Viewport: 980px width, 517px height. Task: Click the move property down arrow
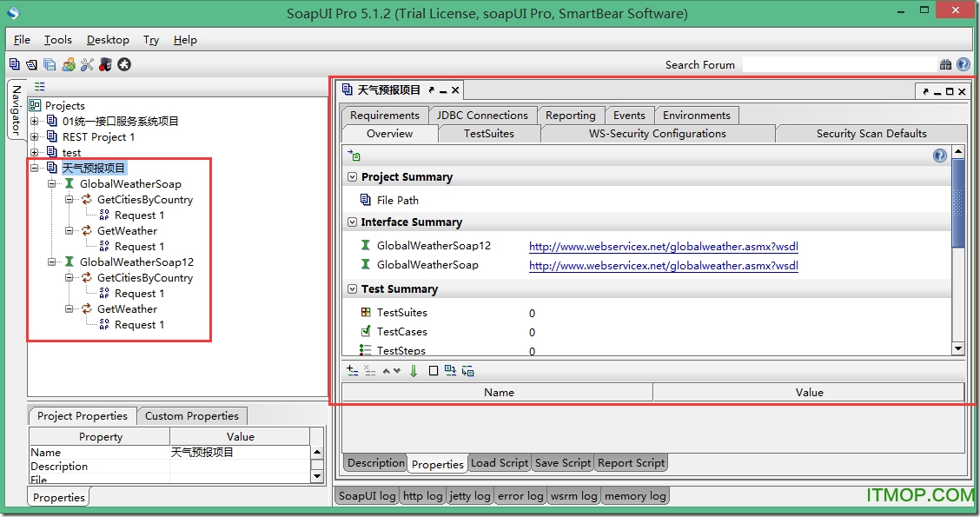[396, 371]
